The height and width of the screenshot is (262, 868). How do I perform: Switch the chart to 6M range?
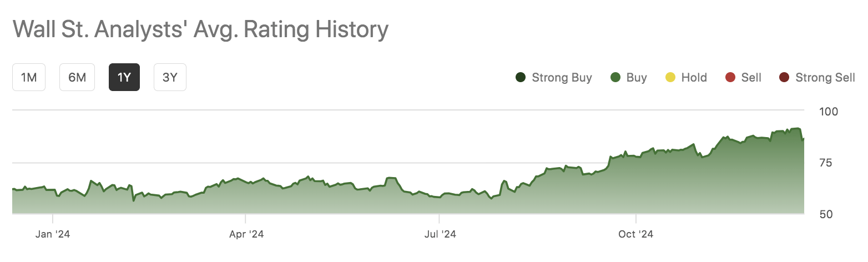pos(77,77)
